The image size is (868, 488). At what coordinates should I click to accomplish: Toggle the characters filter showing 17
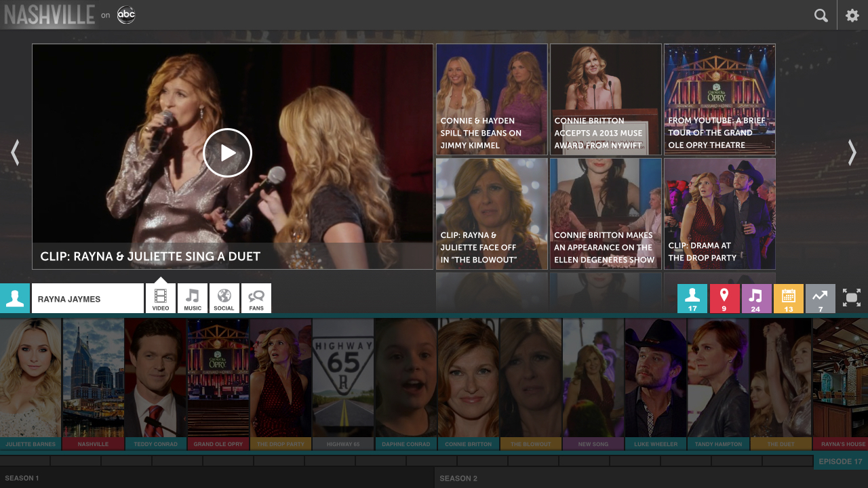click(x=692, y=298)
